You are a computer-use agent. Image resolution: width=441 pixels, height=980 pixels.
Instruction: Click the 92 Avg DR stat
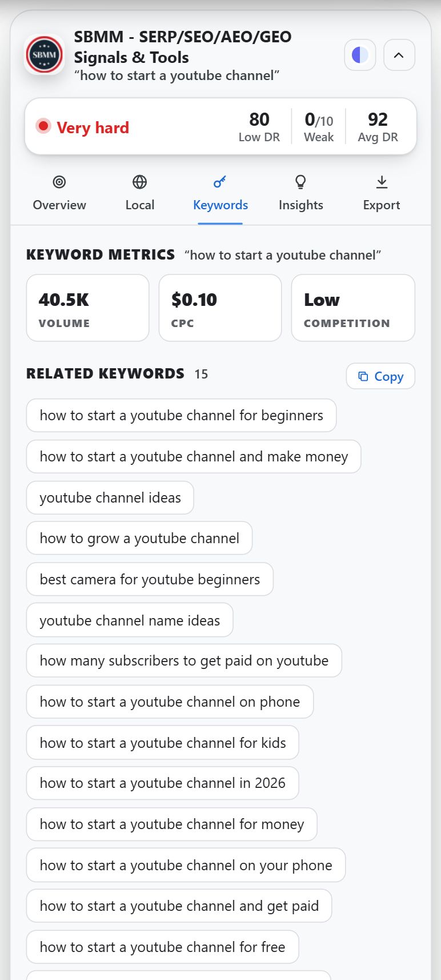pos(378,127)
